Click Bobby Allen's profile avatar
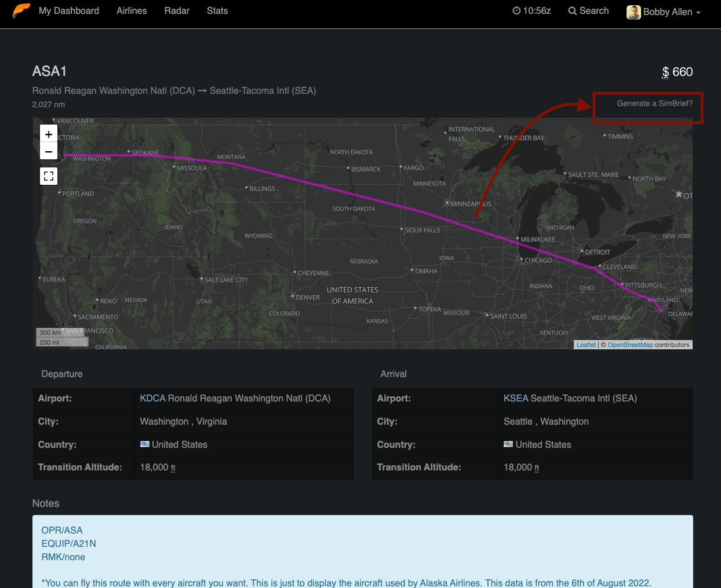Viewport: 721px width, 588px height. point(633,12)
